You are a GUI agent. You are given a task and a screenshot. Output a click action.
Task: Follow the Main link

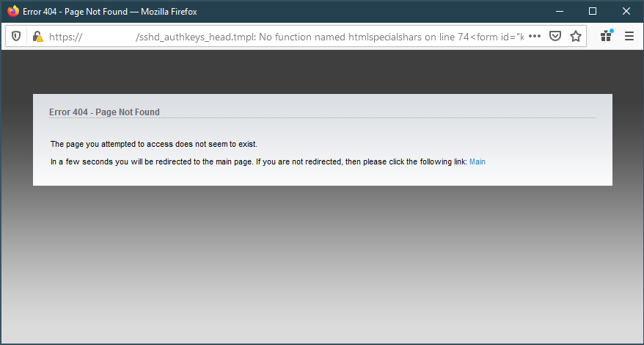(477, 161)
